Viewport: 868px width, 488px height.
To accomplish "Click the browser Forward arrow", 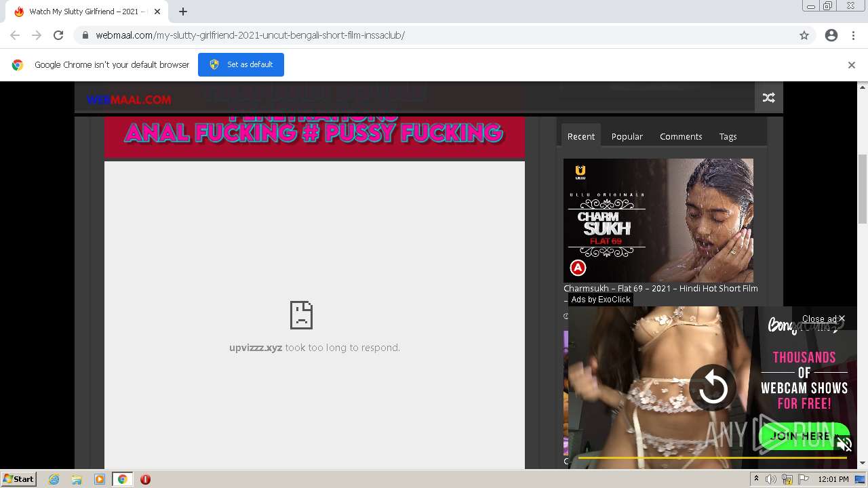I will 37,35.
